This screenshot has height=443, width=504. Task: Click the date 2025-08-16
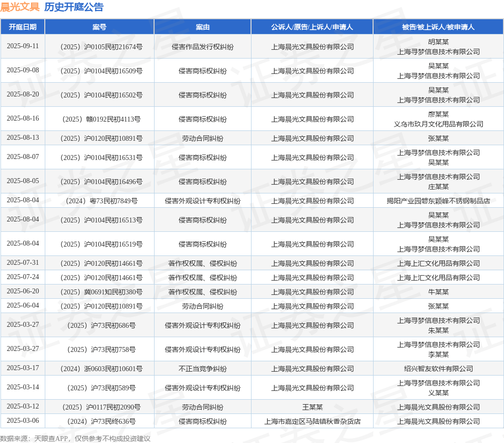click(x=23, y=118)
